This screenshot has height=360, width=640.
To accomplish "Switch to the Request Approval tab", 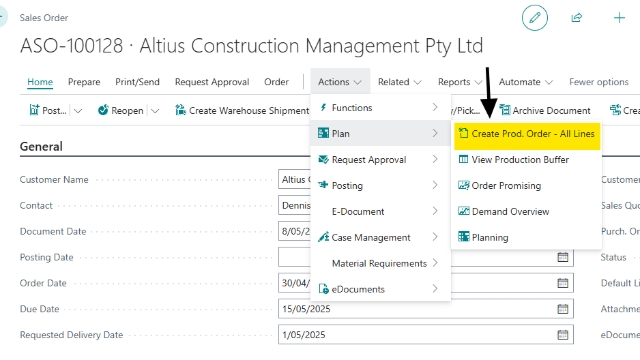I will tap(212, 82).
